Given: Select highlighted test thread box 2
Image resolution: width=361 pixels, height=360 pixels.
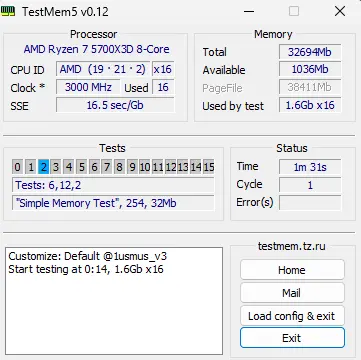Looking at the screenshot, I should click(x=43, y=167).
